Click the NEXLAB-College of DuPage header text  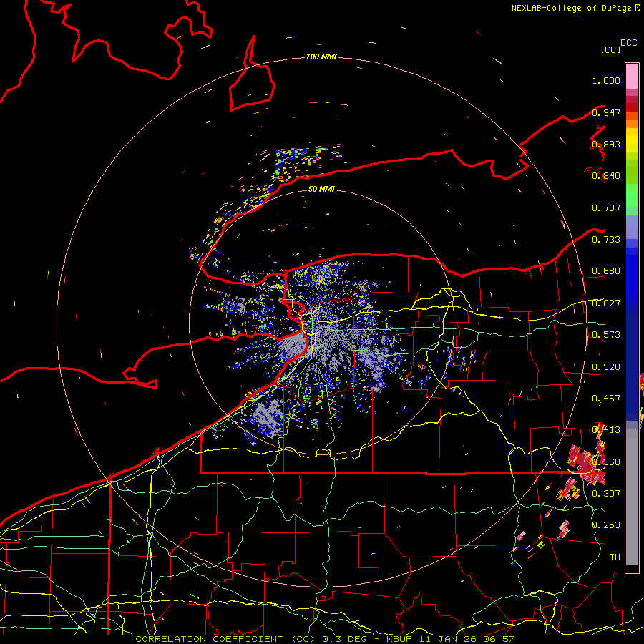[572, 8]
